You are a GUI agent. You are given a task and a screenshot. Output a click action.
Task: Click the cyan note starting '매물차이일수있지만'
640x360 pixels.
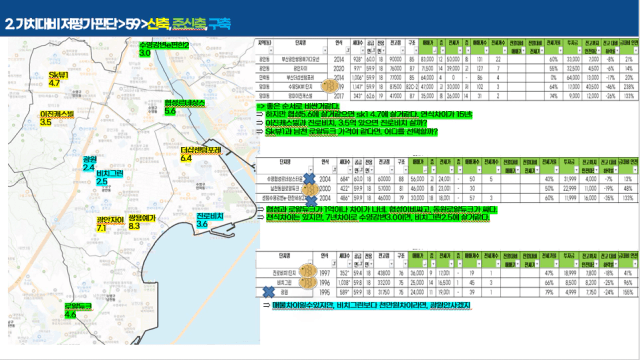click(x=371, y=305)
